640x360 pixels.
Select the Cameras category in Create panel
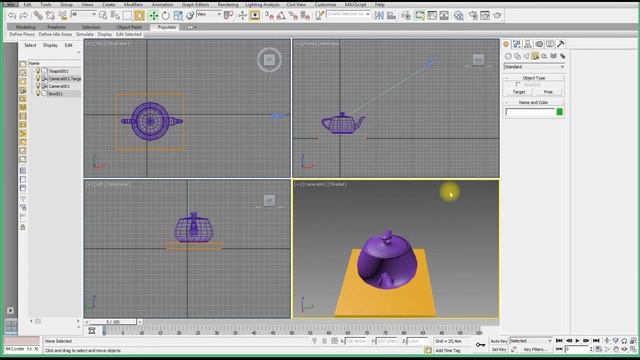pyautogui.click(x=535, y=56)
